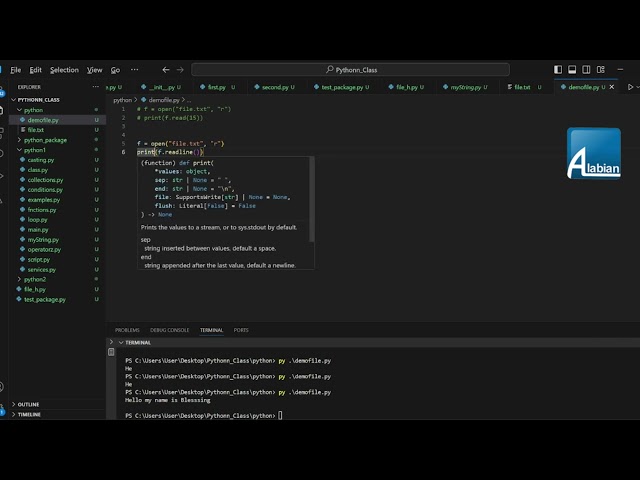Open the View menu
Screen dimensions: 640x480
(x=94, y=70)
